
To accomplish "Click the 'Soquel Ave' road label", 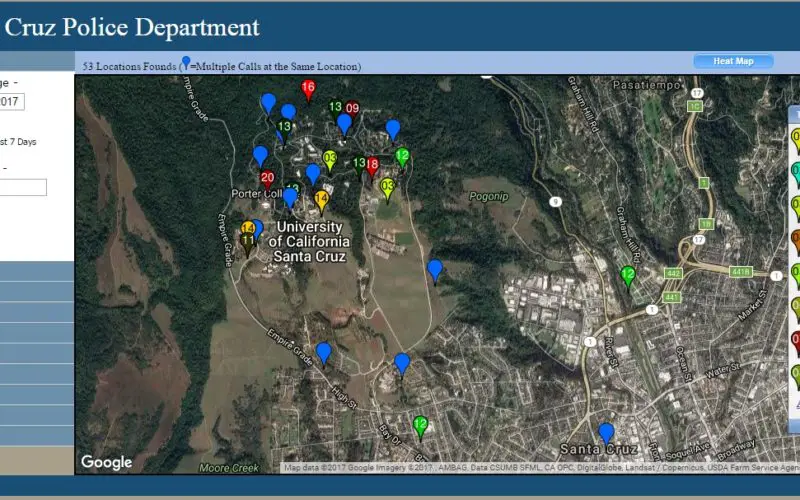I will click(689, 452).
